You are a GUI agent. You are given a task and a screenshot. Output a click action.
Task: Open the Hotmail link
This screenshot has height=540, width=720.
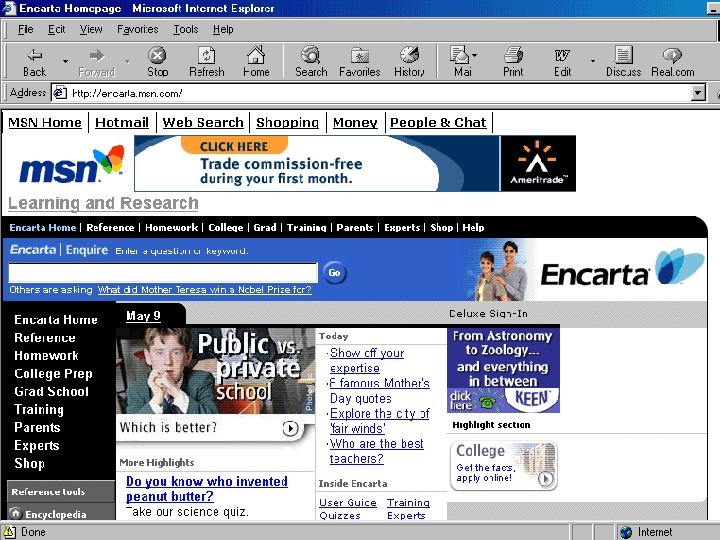pyautogui.click(x=122, y=123)
